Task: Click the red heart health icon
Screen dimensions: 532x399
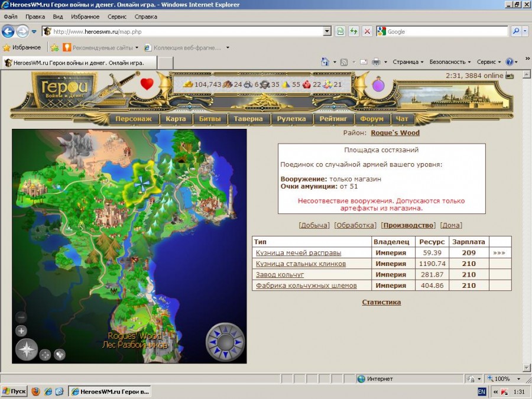Action: [147, 84]
